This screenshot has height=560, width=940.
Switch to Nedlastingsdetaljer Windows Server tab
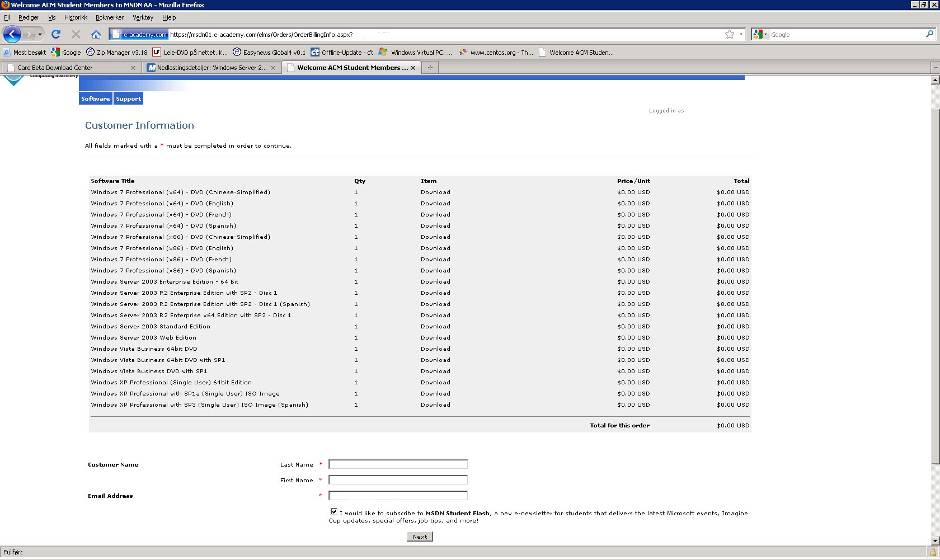click(x=211, y=68)
